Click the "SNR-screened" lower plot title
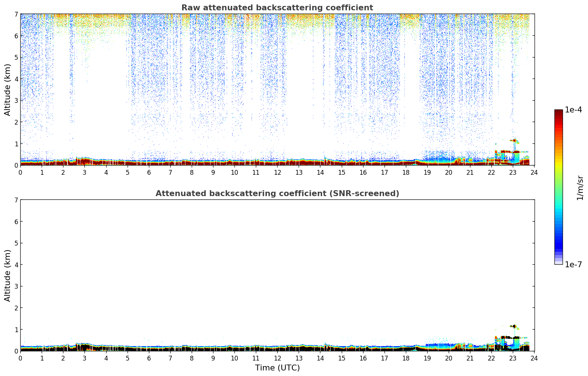 coord(277,194)
